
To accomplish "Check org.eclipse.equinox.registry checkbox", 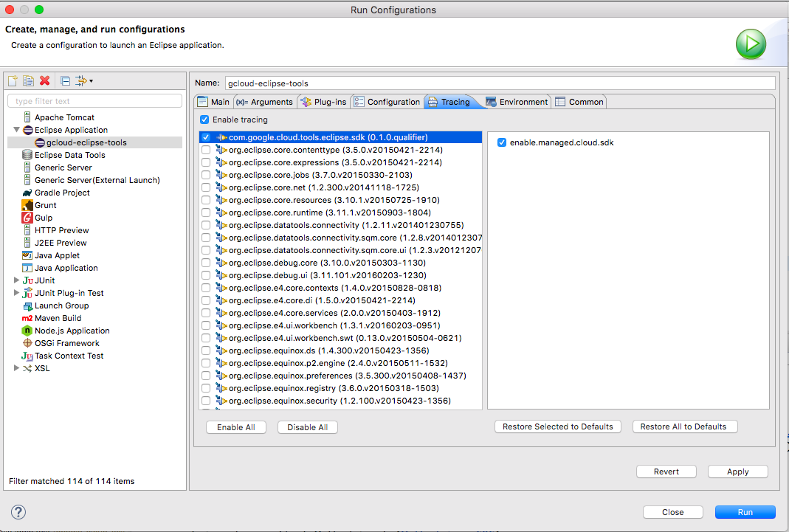I will [206, 388].
